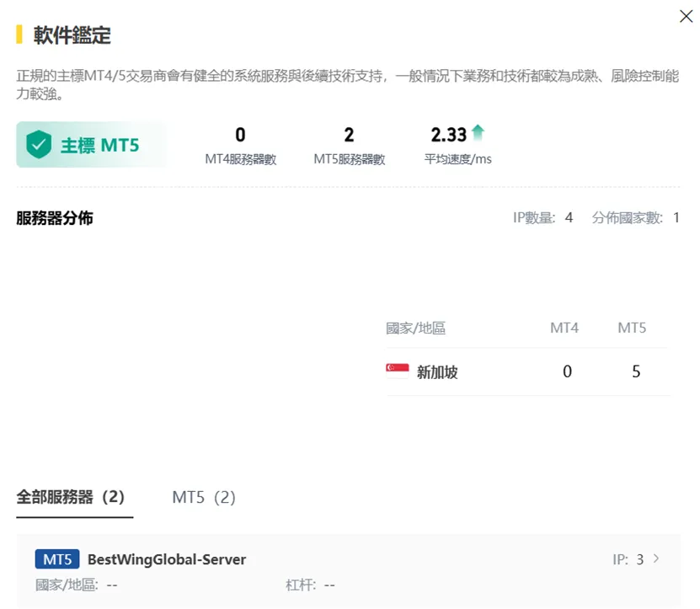Image resolution: width=700 pixels, height=609 pixels.
Task: Click the MT5 column header in table
Action: click(x=632, y=328)
